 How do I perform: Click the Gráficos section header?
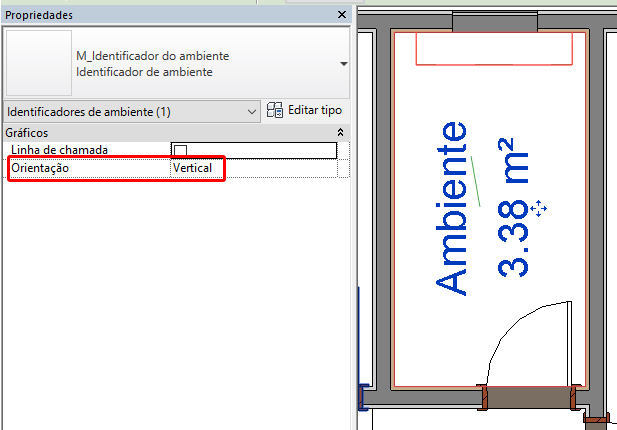pos(176,133)
